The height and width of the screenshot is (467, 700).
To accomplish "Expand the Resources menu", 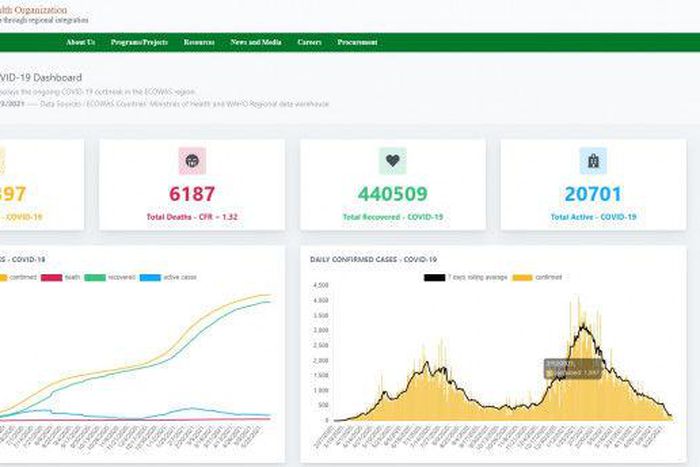I will tap(199, 42).
